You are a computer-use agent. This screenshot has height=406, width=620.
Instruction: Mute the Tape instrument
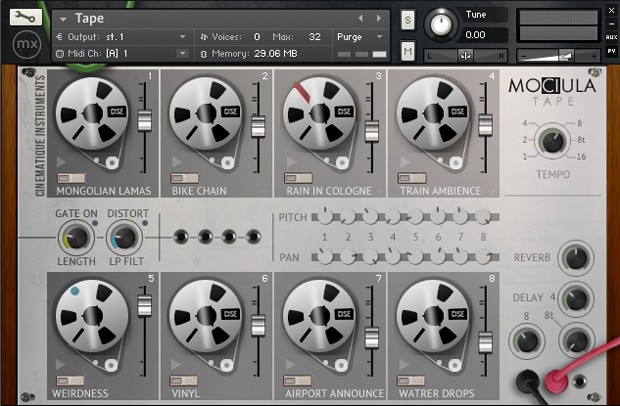(x=408, y=51)
